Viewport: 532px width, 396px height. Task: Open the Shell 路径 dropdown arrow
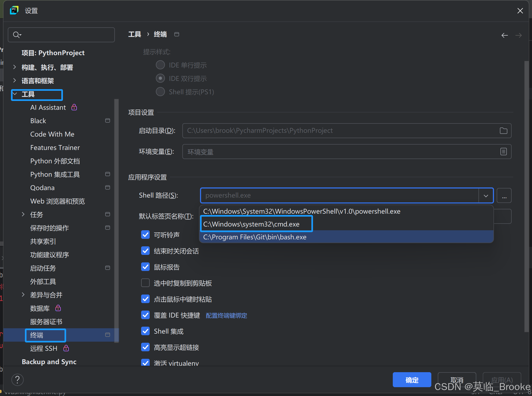click(x=485, y=195)
